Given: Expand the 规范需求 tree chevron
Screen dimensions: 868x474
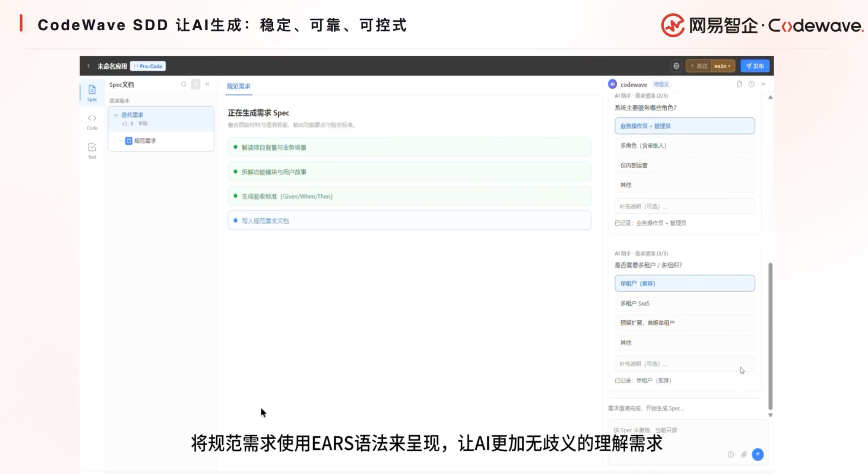Looking at the screenshot, I should point(120,141).
